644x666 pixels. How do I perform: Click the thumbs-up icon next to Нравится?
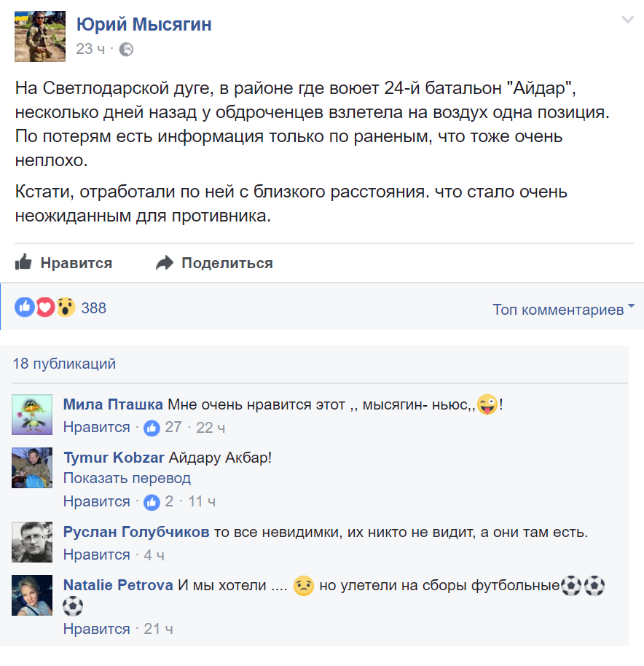click(23, 262)
